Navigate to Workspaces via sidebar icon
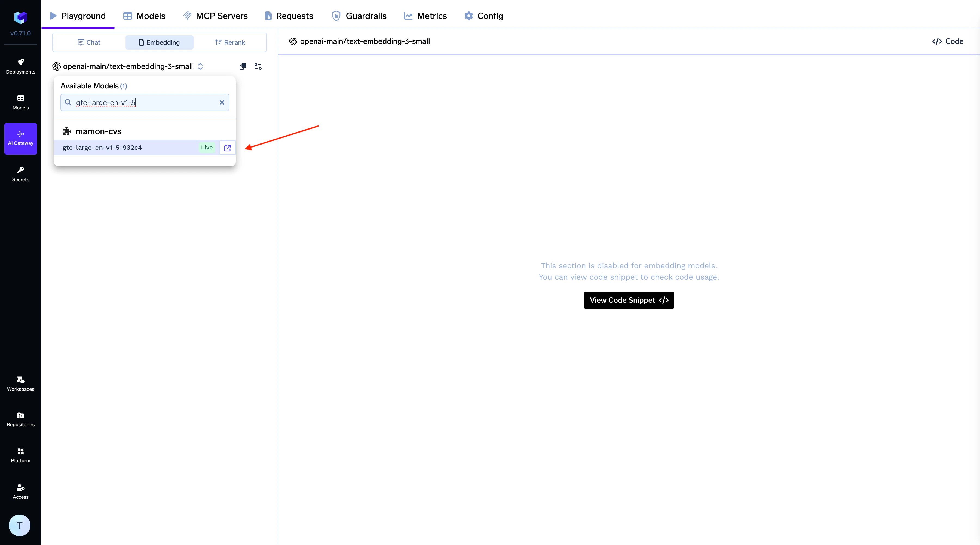980x545 pixels. [20, 383]
